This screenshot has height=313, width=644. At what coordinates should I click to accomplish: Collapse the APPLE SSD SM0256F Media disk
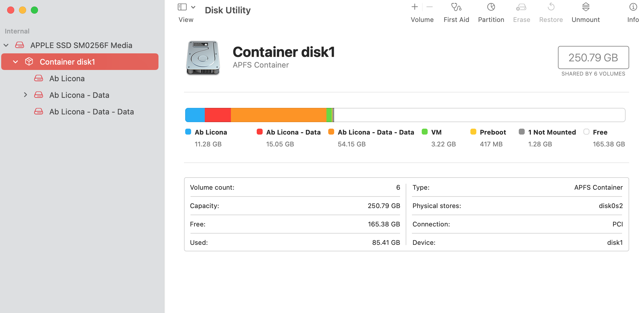pos(6,45)
